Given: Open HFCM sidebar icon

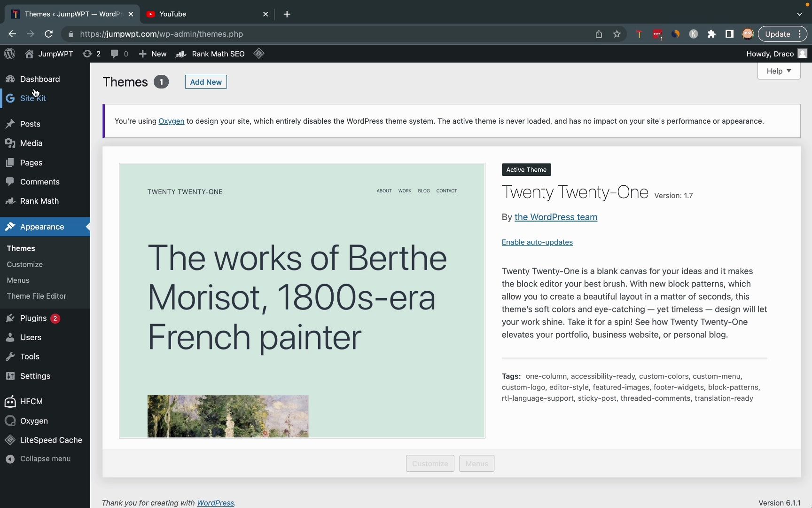Looking at the screenshot, I should pos(10,401).
